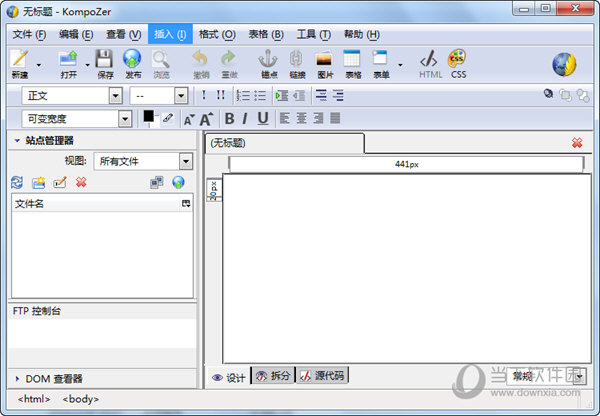Select the (无标题) document tab
Image resolution: width=600 pixels, height=416 pixels.
(285, 143)
